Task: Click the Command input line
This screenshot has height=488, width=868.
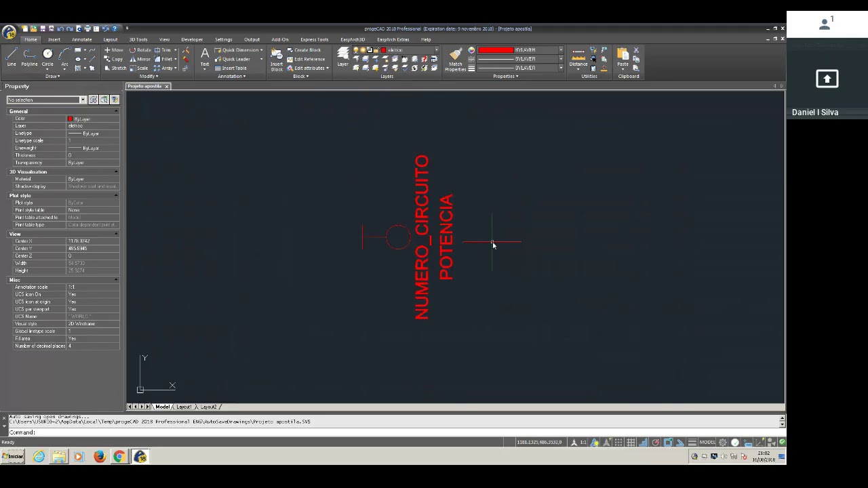Action: [393, 432]
